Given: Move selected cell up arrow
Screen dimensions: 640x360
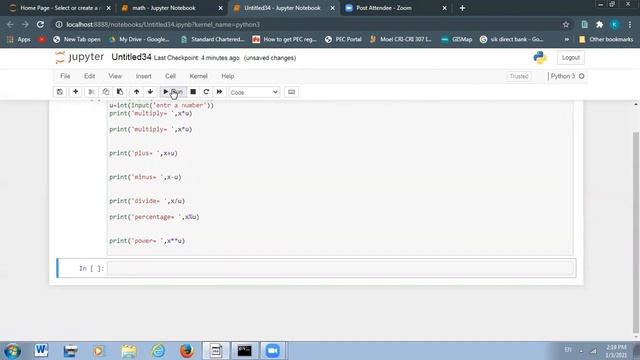Looking at the screenshot, I should [136, 92].
